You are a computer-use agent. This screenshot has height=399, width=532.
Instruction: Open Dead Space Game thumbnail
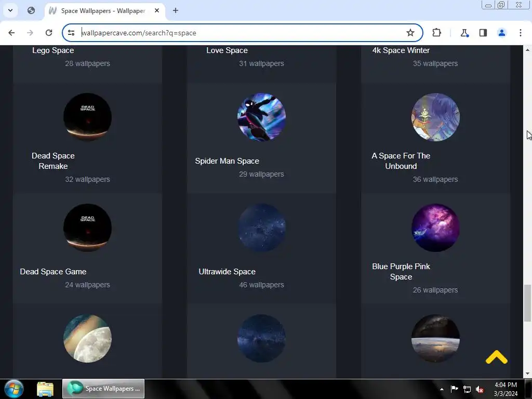[x=87, y=228]
